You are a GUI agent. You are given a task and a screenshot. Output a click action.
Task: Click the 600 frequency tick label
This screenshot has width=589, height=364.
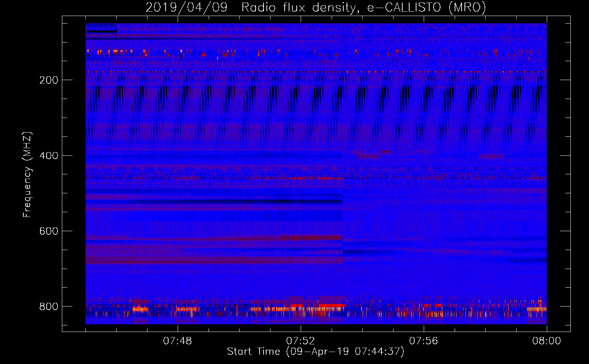(x=49, y=232)
